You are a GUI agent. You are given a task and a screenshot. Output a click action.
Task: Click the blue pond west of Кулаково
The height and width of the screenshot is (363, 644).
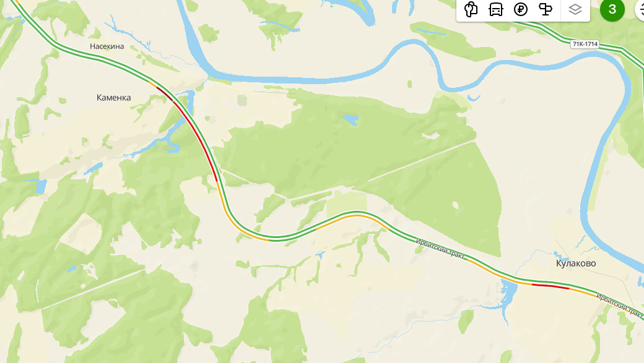(509, 294)
